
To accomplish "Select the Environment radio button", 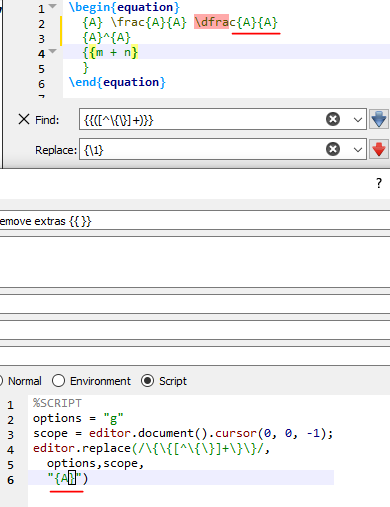I will [58, 381].
